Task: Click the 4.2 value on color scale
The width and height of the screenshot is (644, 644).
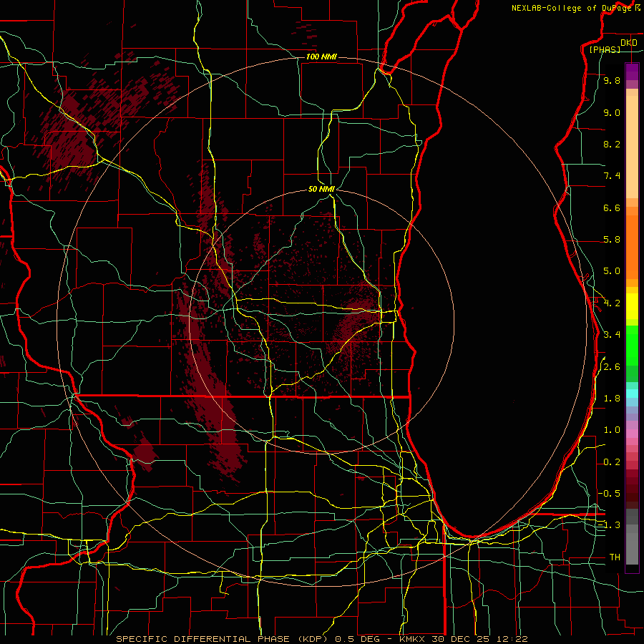Action: click(612, 303)
